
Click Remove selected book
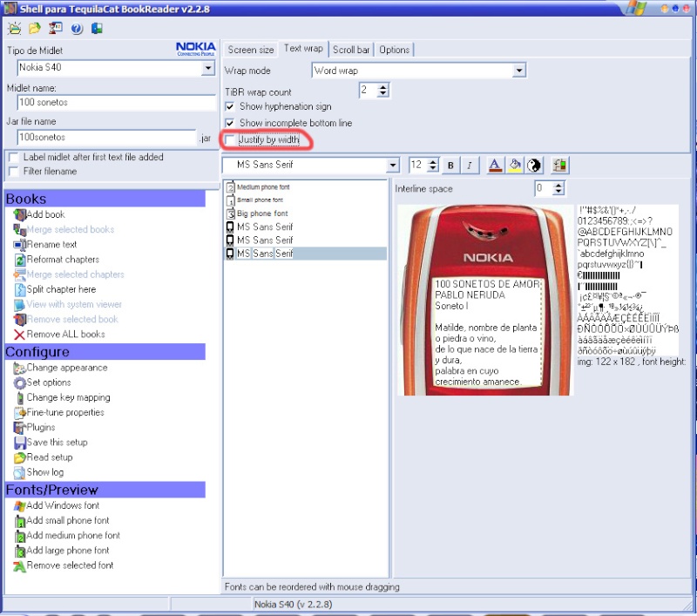click(x=72, y=320)
